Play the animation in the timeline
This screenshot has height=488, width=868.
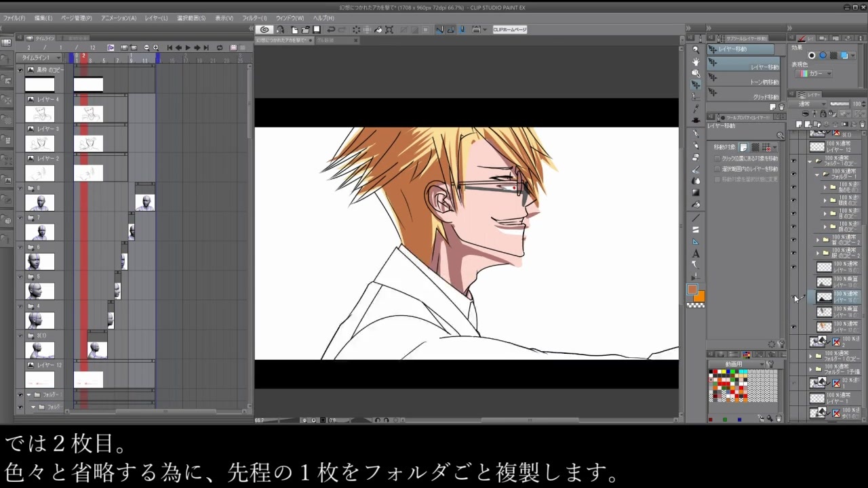[x=188, y=47]
